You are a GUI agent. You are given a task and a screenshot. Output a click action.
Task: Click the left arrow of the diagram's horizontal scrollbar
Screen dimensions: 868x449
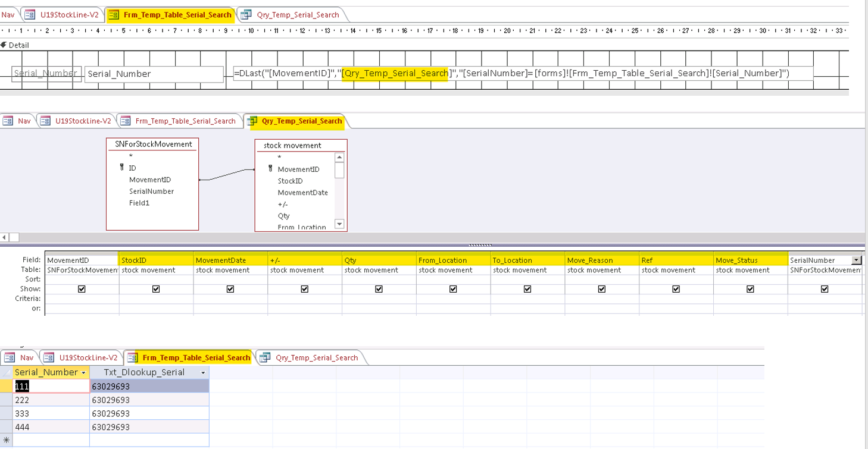[4, 237]
